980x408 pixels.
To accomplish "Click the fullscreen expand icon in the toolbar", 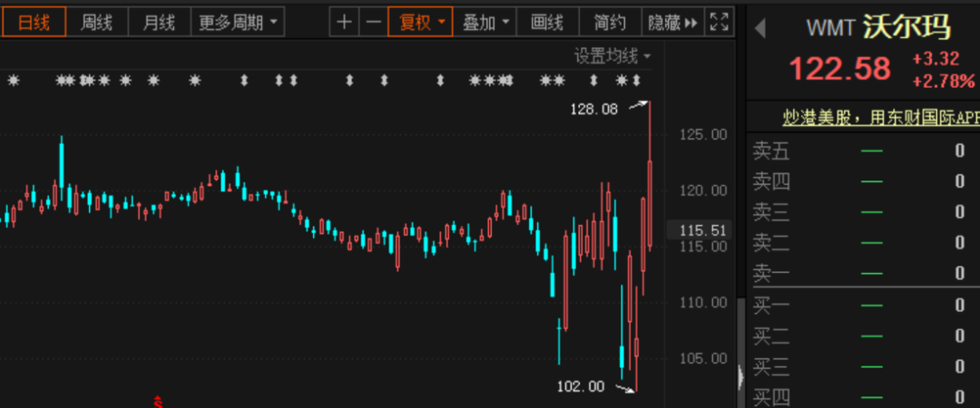I will click(719, 23).
